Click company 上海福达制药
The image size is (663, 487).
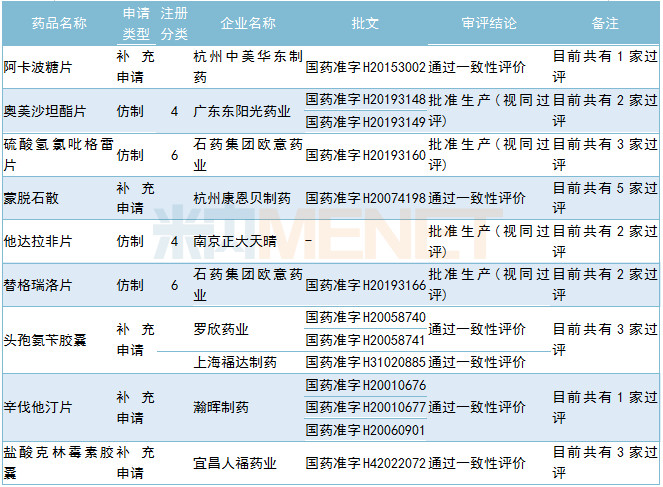tap(235, 362)
